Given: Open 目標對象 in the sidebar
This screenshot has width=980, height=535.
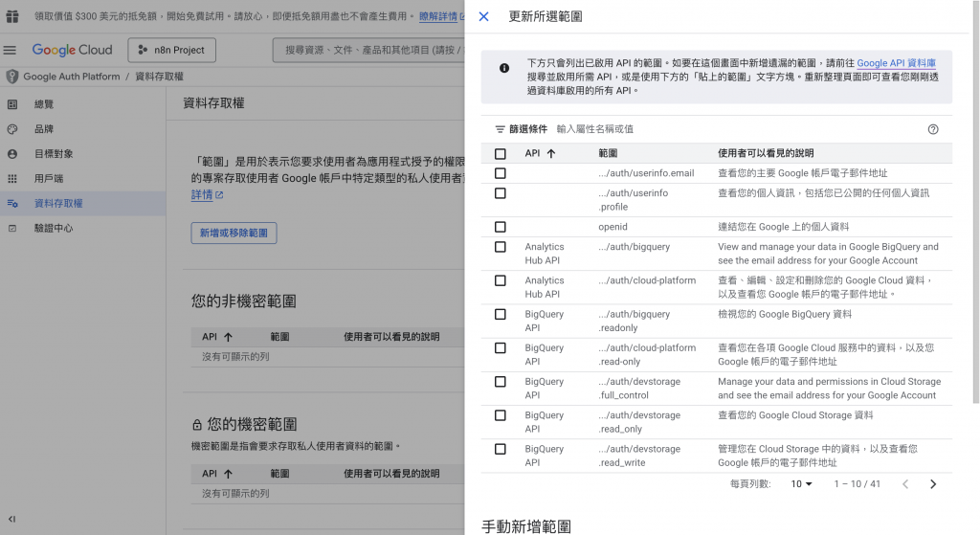Looking at the screenshot, I should click(82, 154).
